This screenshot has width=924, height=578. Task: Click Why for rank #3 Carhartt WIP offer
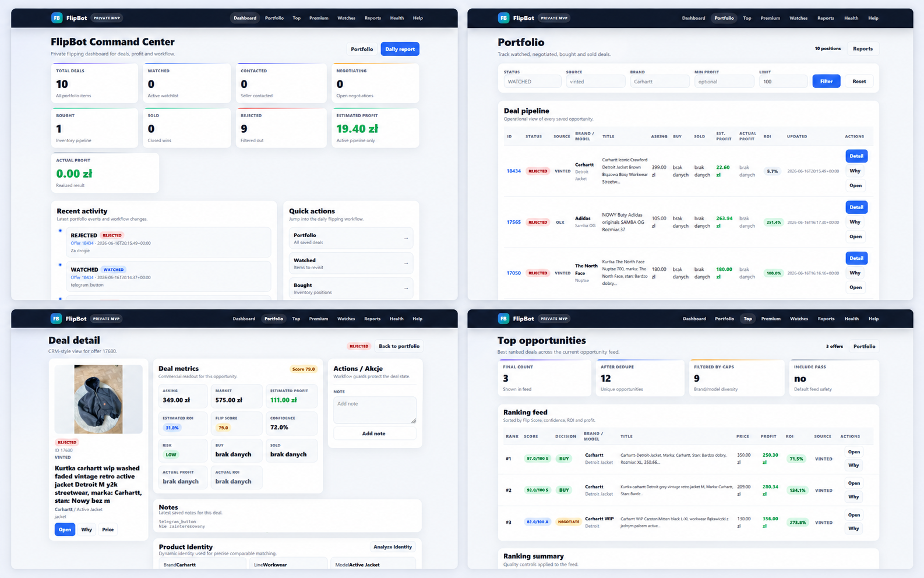[x=854, y=528]
